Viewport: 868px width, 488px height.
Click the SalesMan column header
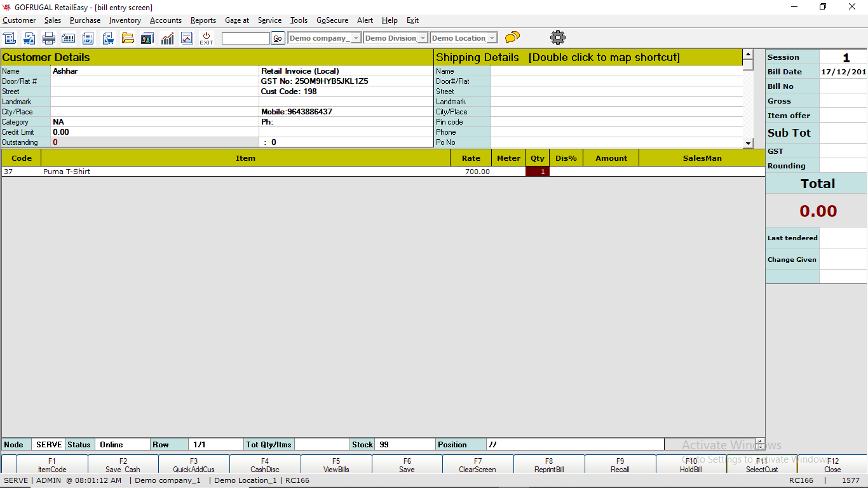(702, 158)
